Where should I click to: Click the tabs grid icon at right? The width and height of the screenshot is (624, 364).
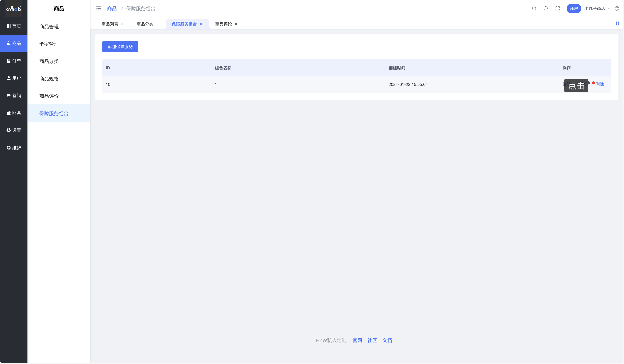(x=617, y=23)
